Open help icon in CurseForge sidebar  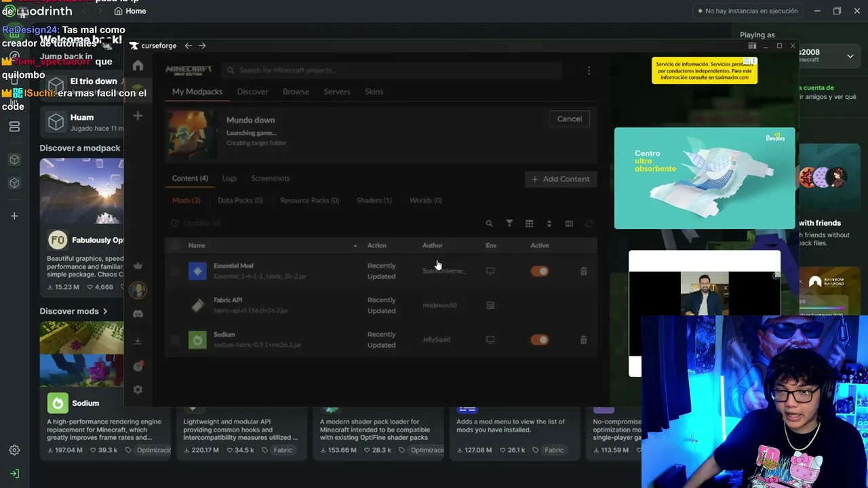point(138,366)
